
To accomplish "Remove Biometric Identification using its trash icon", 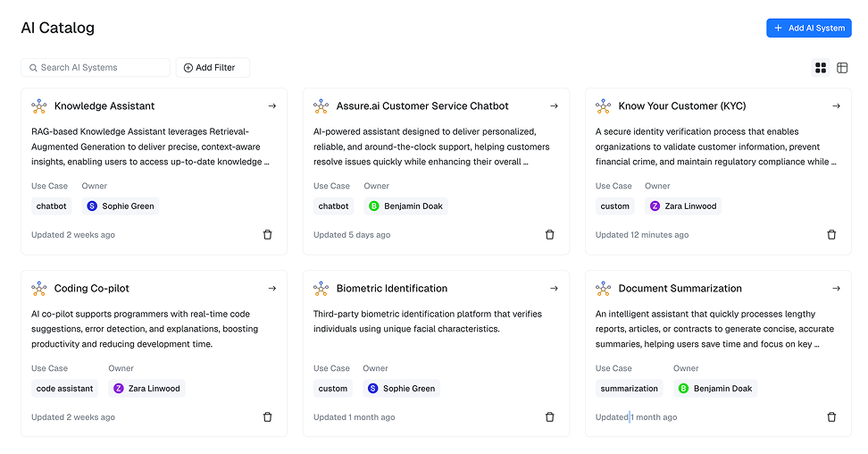I will coord(549,417).
